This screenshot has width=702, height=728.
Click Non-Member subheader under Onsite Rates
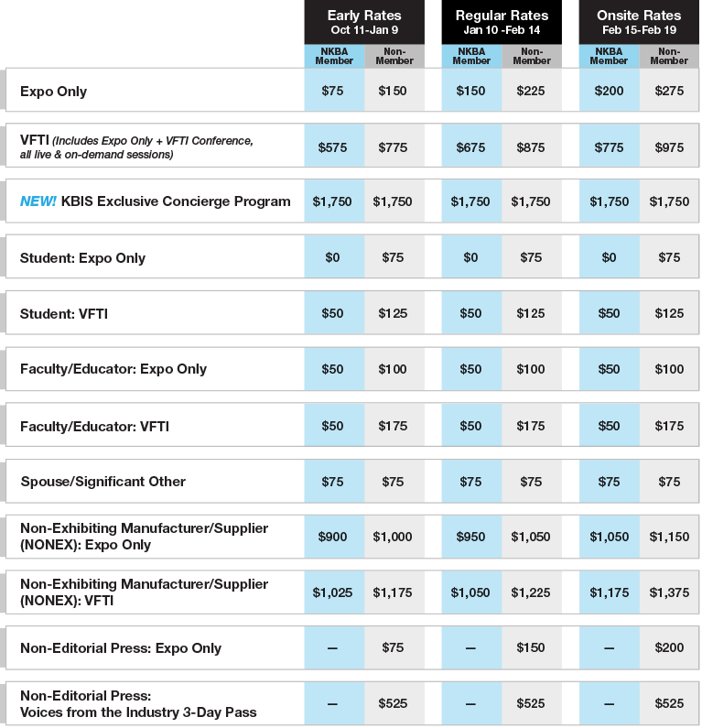pos(669,56)
